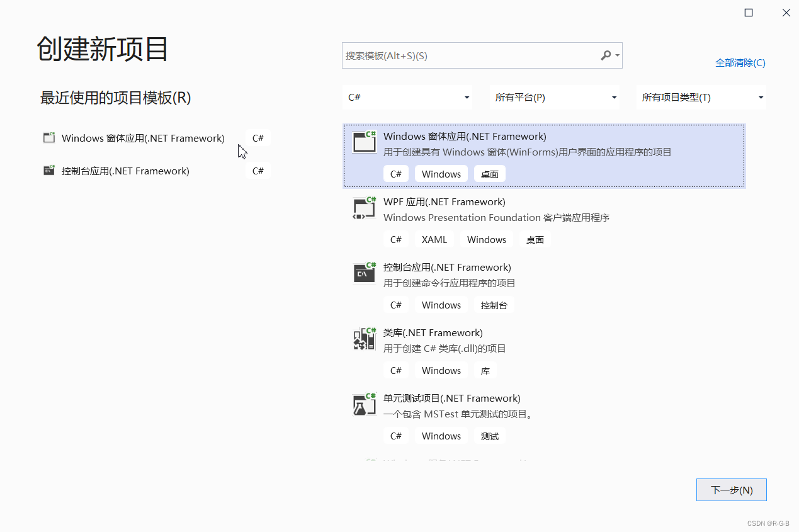Image resolution: width=799 pixels, height=532 pixels.
Task: Click the 全部清除(C) link
Action: pos(740,62)
